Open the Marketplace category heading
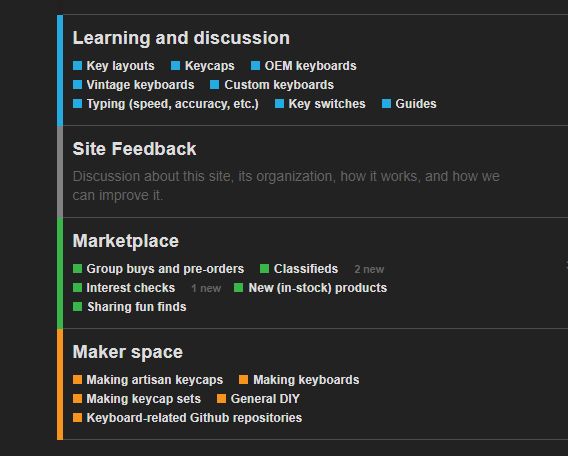 [126, 241]
